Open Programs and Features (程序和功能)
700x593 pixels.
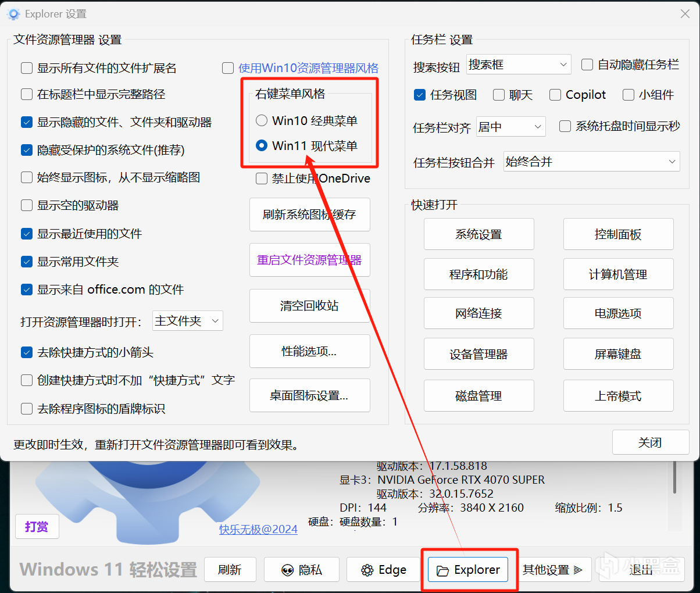479,274
